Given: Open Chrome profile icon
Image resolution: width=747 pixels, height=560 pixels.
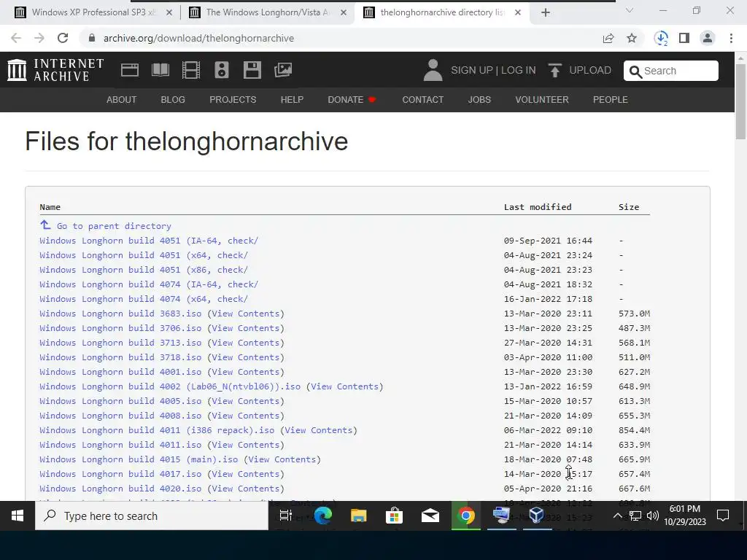Looking at the screenshot, I should (708, 38).
